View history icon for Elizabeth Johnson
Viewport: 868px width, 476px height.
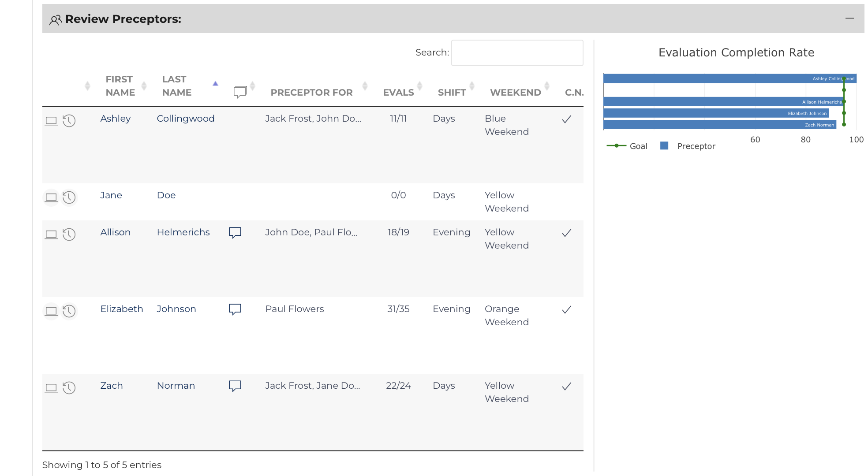tap(69, 311)
